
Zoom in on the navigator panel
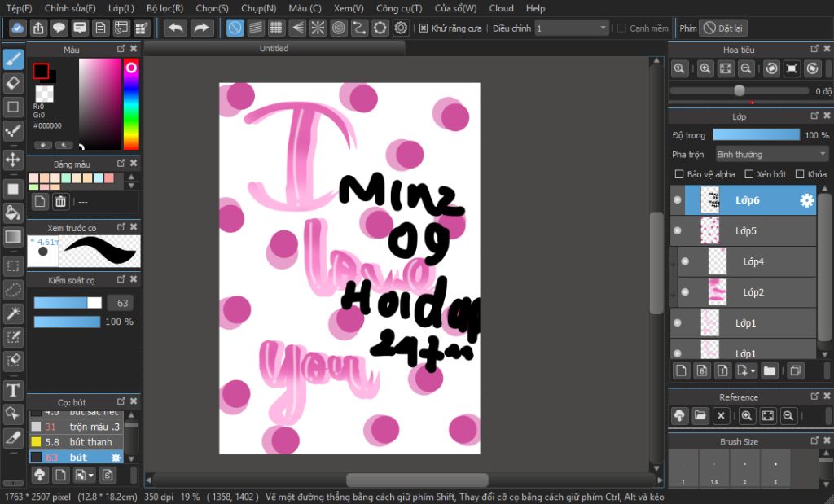(705, 68)
